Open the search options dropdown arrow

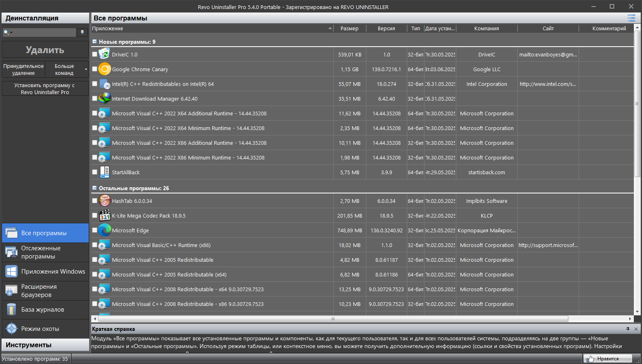pyautogui.click(x=11, y=32)
